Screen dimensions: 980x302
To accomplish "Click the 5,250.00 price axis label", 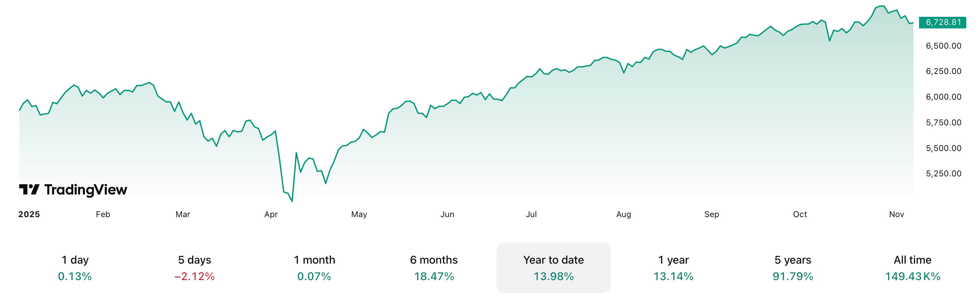I will coord(943,174).
